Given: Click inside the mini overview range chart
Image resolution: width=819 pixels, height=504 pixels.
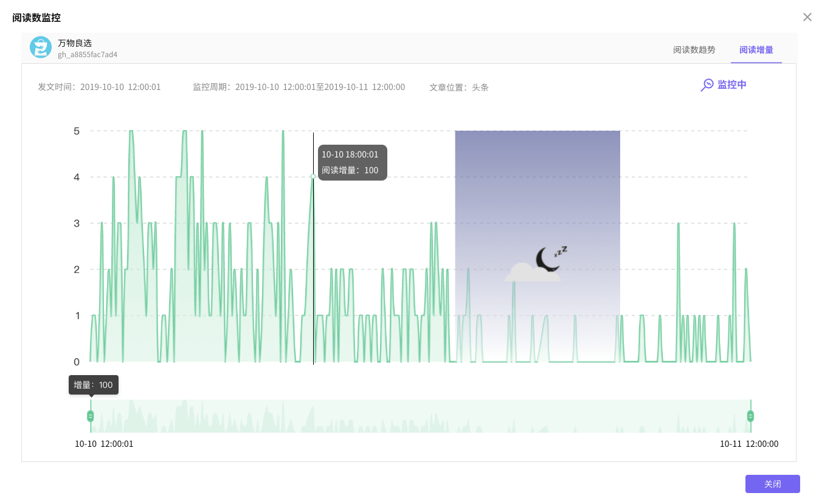Looking at the screenshot, I should coord(420,416).
